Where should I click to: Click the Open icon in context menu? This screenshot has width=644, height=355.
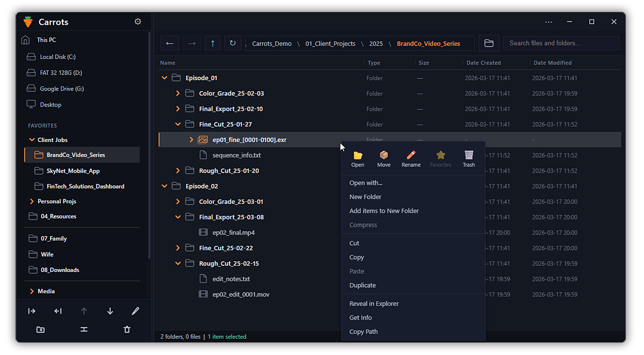click(358, 155)
